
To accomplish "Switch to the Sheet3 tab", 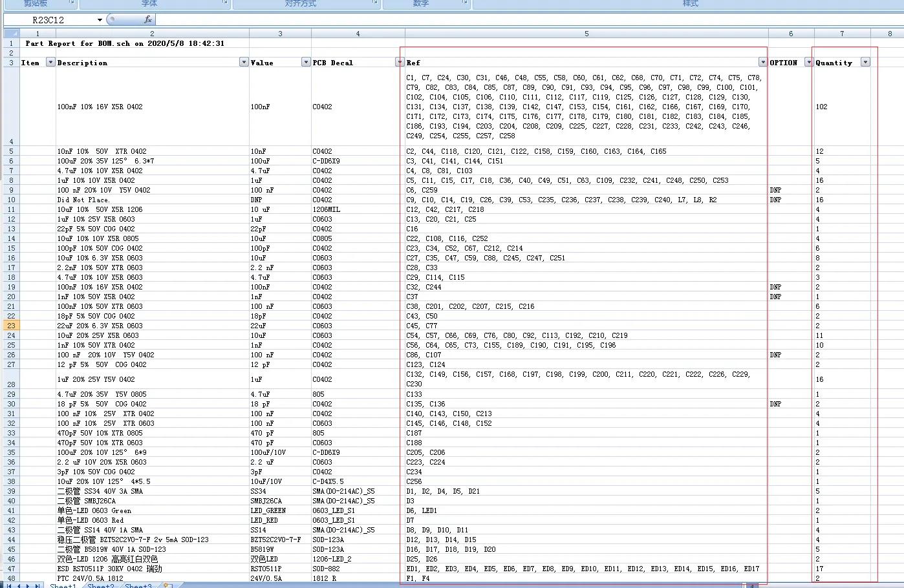I will click(x=138, y=585).
